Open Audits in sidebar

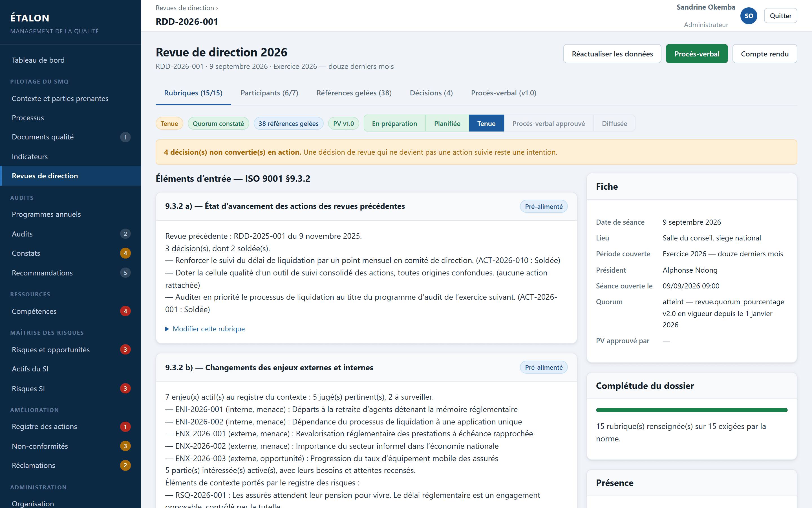(x=70, y=234)
